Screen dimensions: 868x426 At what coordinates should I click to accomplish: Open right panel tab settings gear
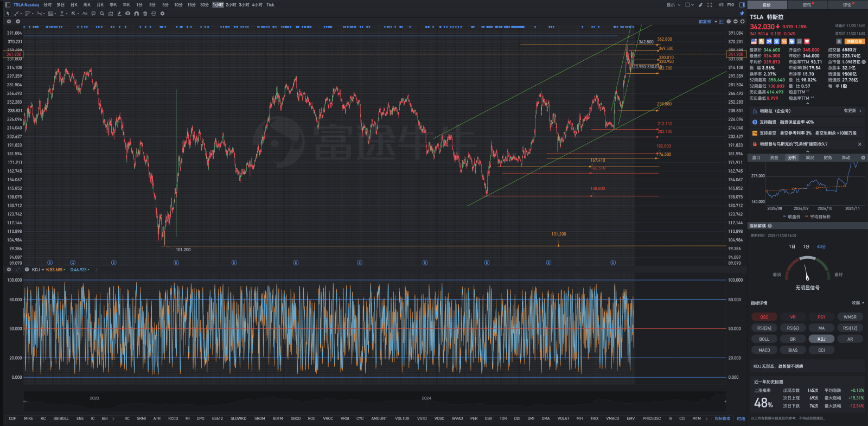[863, 157]
